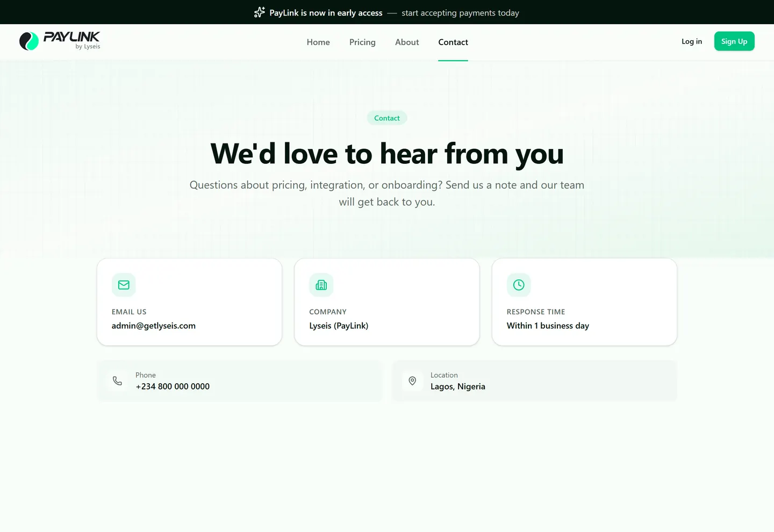Image resolution: width=774 pixels, height=532 pixels.
Task: Click the phone number +234 800 000 0000
Action: point(173,386)
